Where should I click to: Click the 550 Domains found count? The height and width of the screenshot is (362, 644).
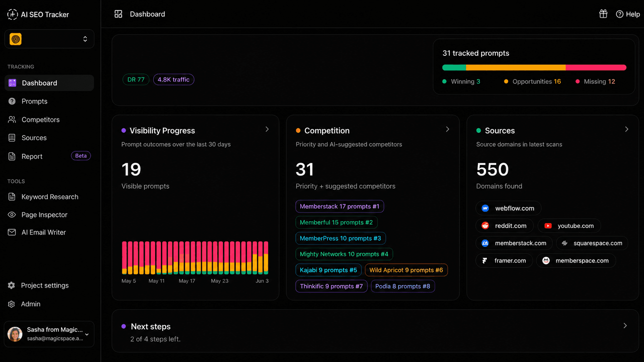point(493,169)
